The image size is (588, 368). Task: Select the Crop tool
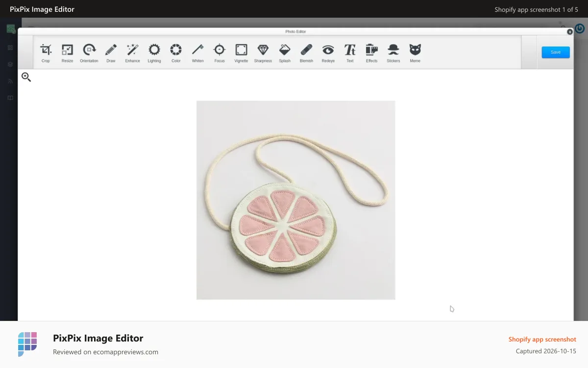click(x=46, y=53)
